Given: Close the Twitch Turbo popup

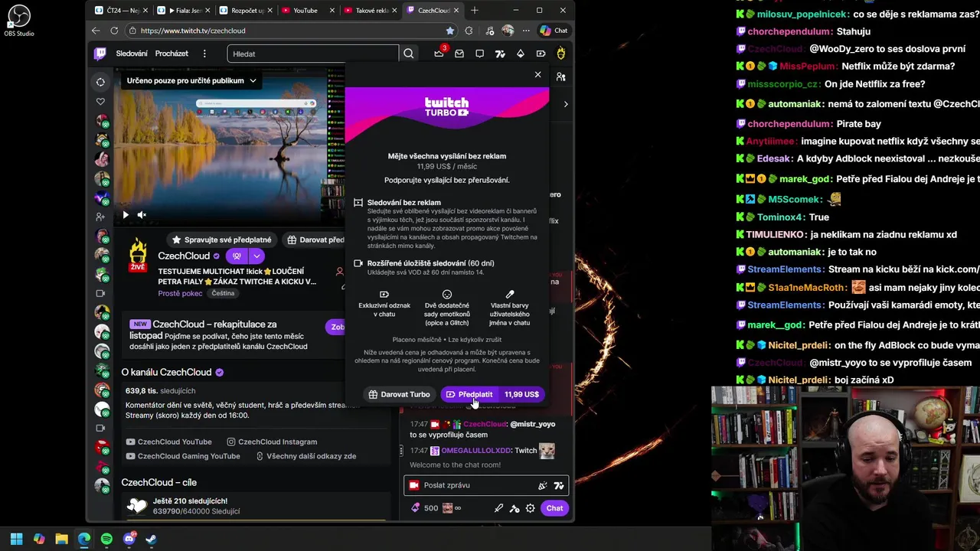Looking at the screenshot, I should (x=537, y=74).
